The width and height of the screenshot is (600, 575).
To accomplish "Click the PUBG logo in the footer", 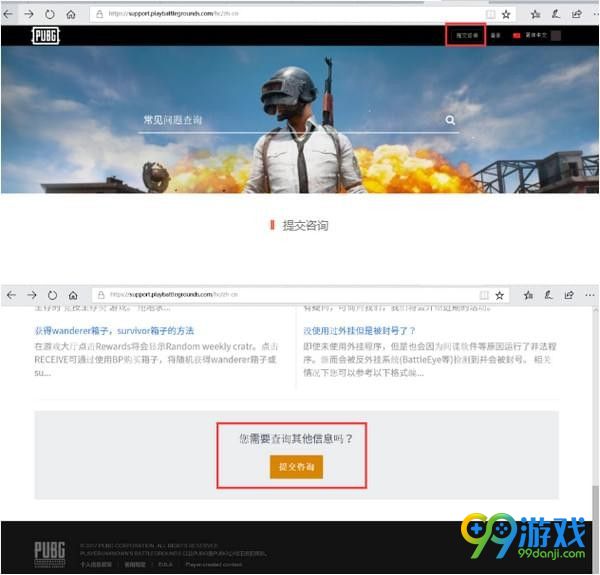I will coord(50,554).
